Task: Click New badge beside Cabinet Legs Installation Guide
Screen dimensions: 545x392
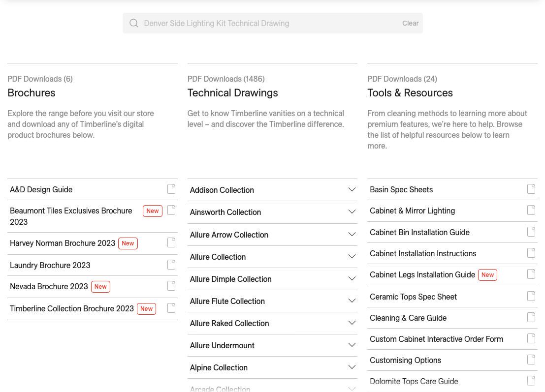Action: [x=487, y=275]
